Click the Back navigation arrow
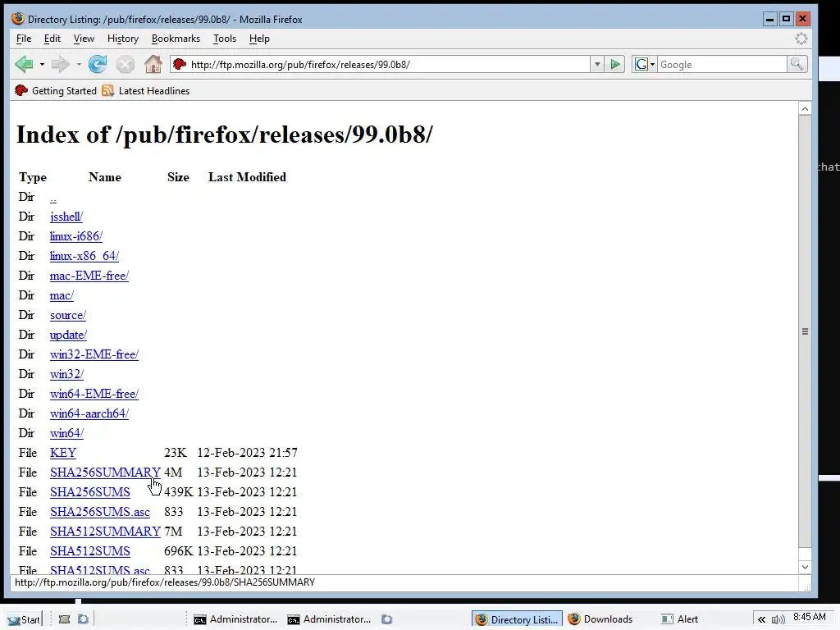Screen dimensions: 840x630 click(x=24, y=64)
